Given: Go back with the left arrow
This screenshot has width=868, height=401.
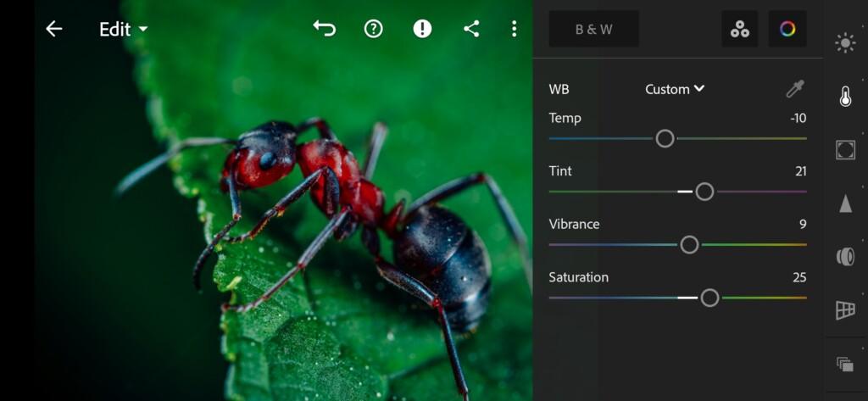Looking at the screenshot, I should pyautogui.click(x=53, y=29).
